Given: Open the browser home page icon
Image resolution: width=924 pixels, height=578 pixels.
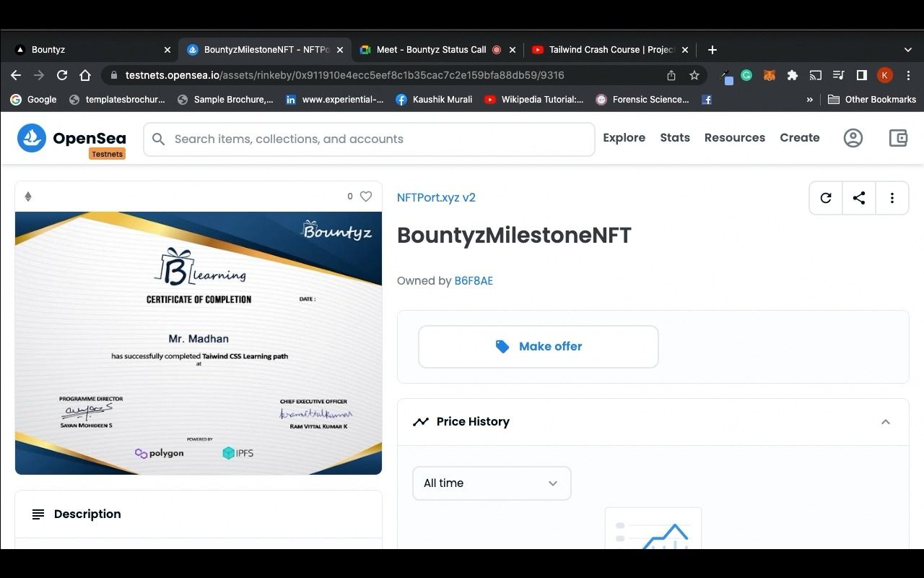Looking at the screenshot, I should coord(85,75).
